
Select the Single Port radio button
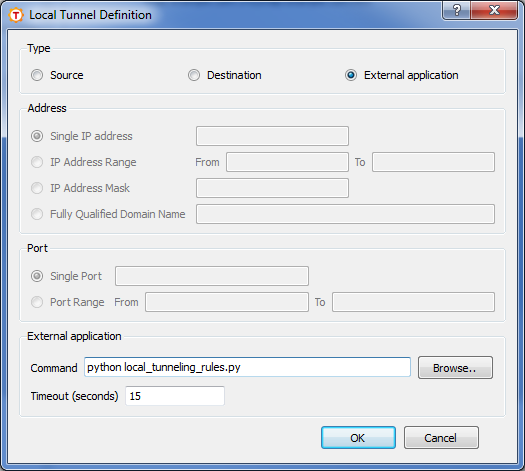pyautogui.click(x=37, y=276)
